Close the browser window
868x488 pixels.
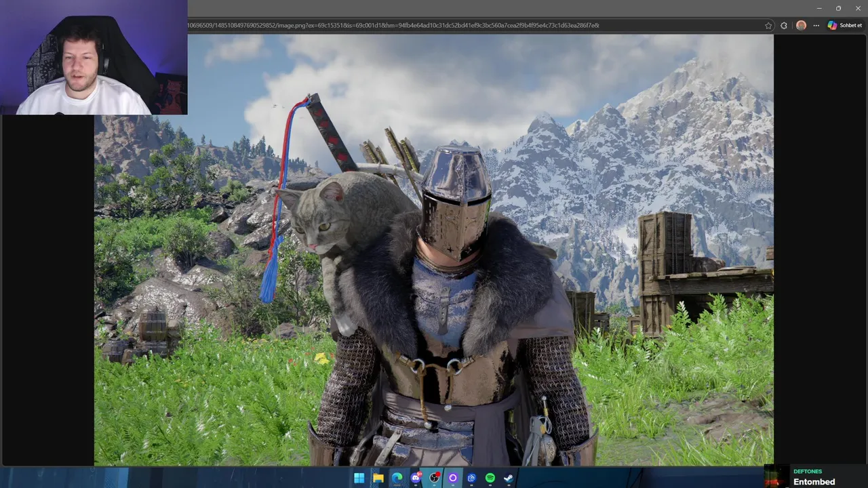858,8
